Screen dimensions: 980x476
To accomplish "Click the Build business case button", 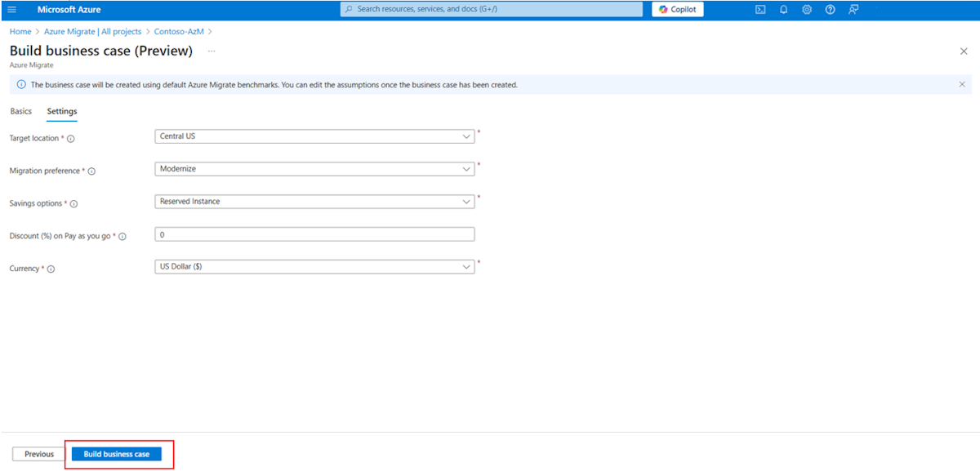I will (x=118, y=454).
